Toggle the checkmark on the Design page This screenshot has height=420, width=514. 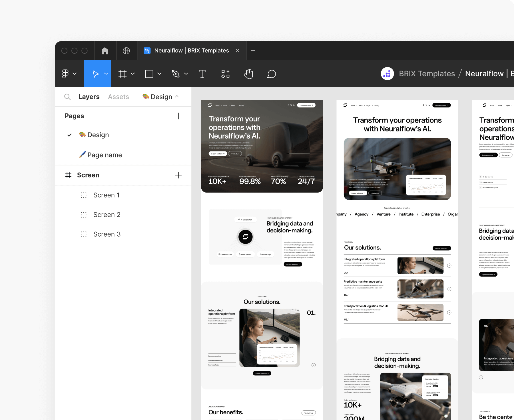pyautogui.click(x=69, y=135)
